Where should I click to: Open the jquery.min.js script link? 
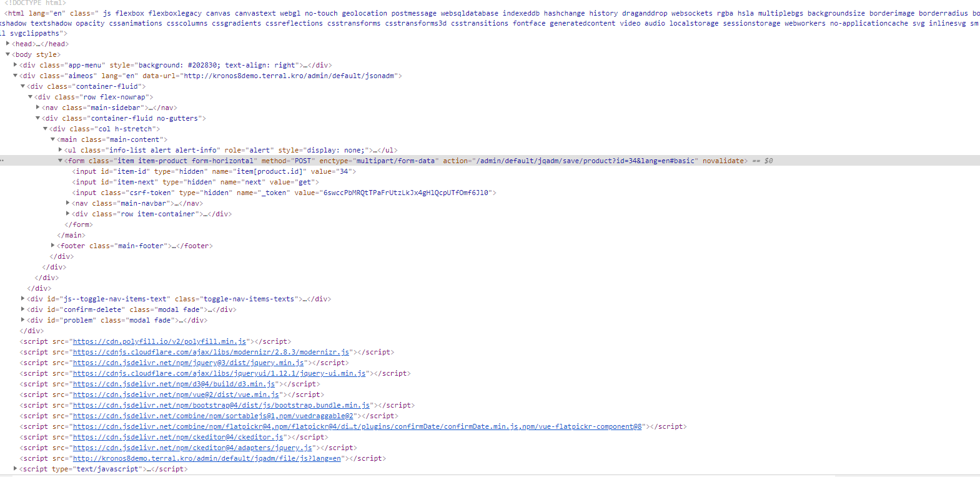click(x=189, y=363)
